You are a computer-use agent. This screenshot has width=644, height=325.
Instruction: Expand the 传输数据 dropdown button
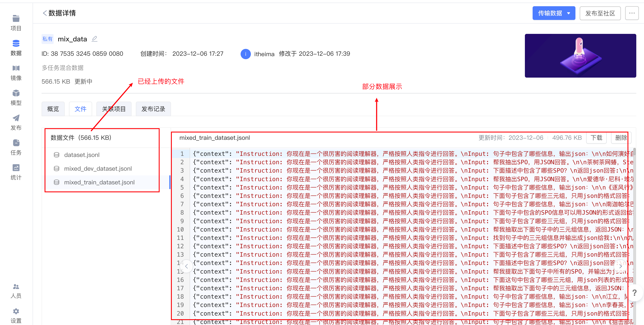554,13
